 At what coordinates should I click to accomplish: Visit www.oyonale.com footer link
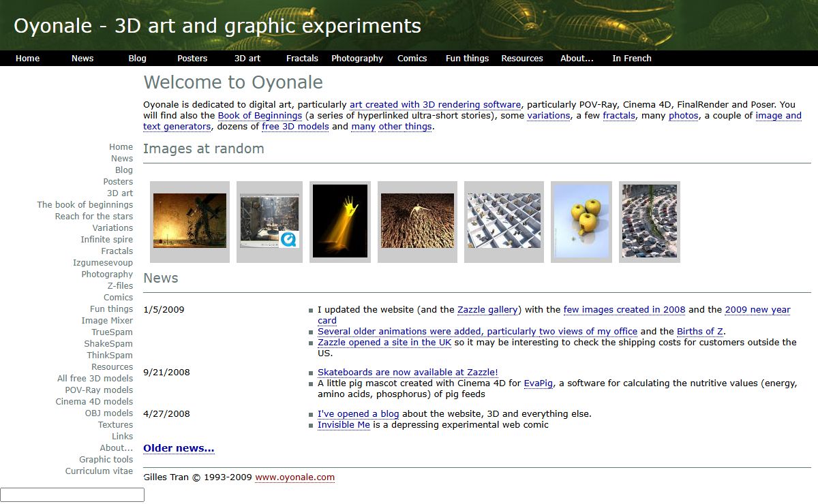coord(295,477)
